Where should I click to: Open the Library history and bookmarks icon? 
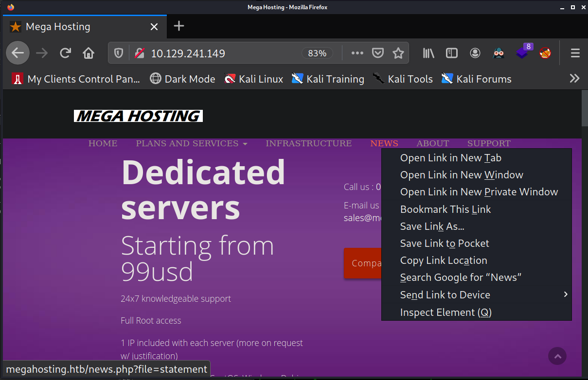tap(428, 53)
